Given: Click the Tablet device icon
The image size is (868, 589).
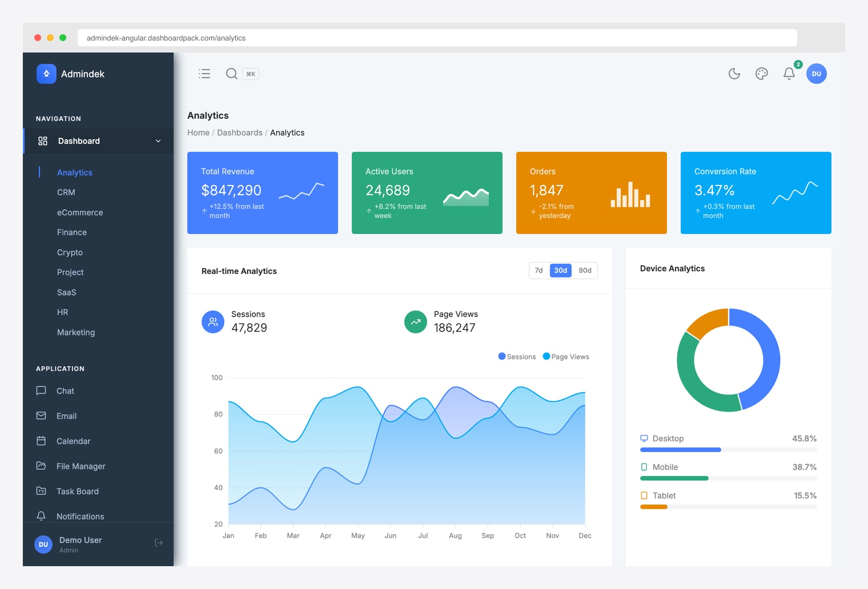Looking at the screenshot, I should 644,495.
